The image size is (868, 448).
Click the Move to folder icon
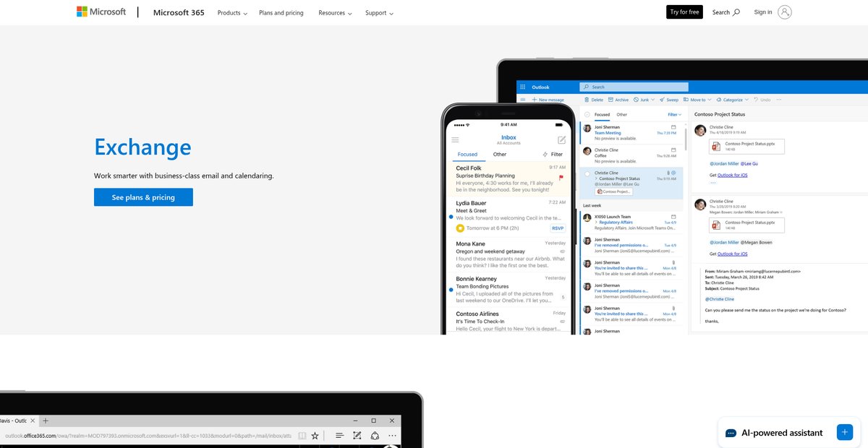click(x=686, y=100)
